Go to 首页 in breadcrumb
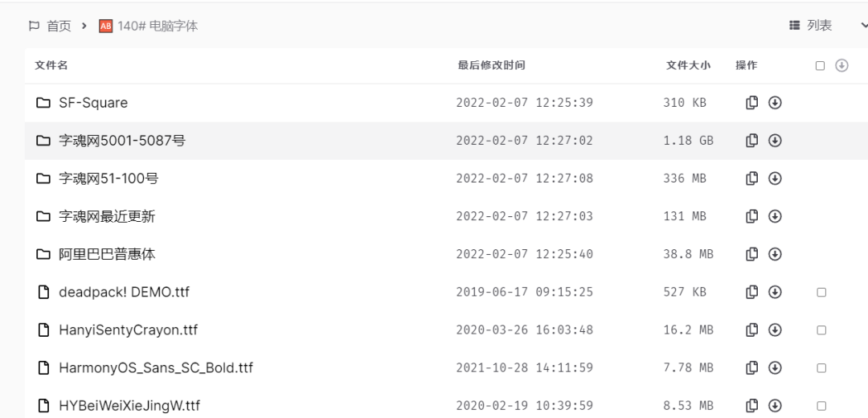Image resolution: width=868 pixels, height=418 pixels. click(59, 27)
